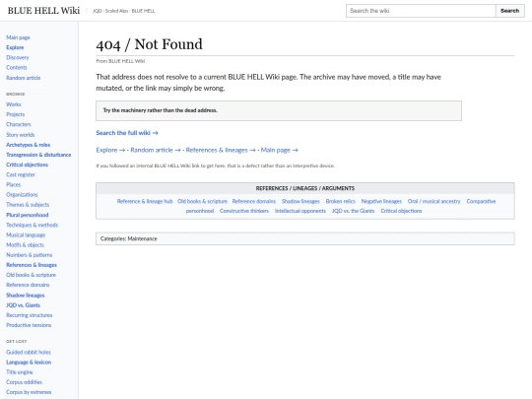Browse Works in the sidebar

tap(14, 104)
